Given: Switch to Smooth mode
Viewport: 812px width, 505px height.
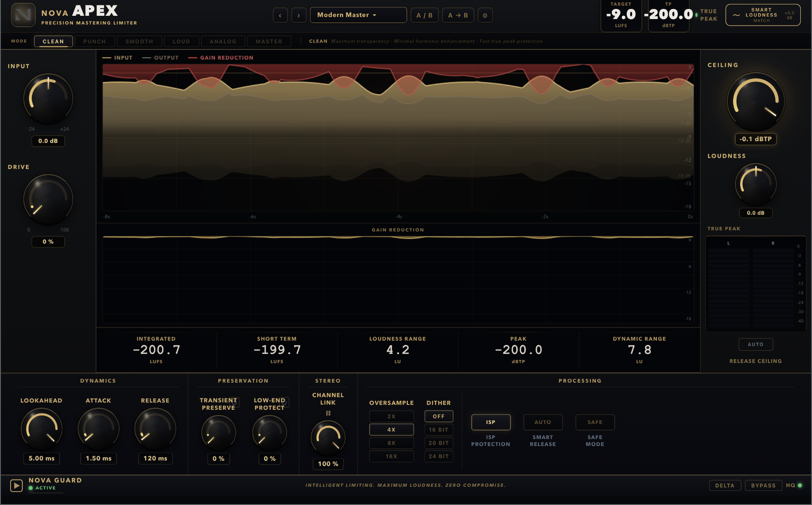Looking at the screenshot, I should pyautogui.click(x=139, y=41).
